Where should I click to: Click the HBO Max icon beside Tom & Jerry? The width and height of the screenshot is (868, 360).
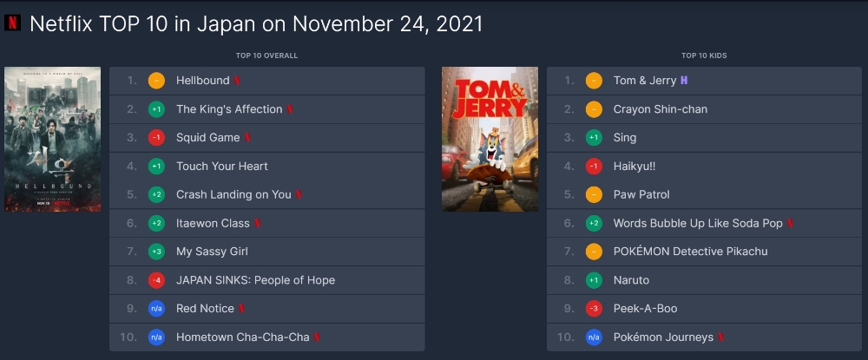[684, 81]
